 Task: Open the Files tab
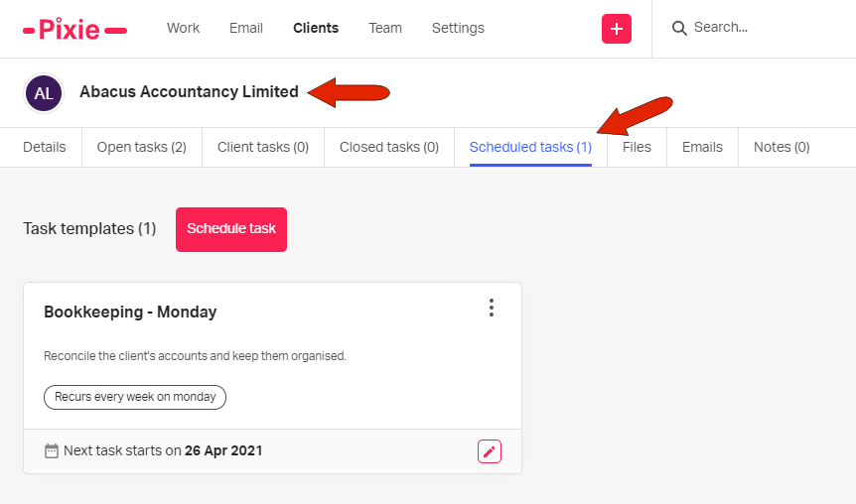(x=637, y=147)
